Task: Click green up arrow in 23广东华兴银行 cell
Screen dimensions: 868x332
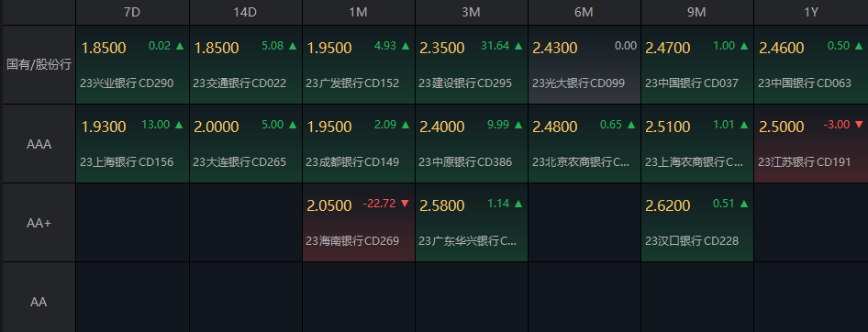Action: pos(518,204)
